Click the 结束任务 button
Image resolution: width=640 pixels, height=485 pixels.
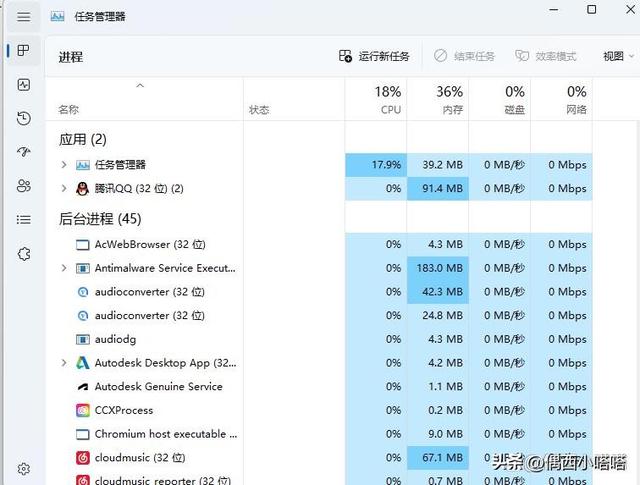point(464,56)
